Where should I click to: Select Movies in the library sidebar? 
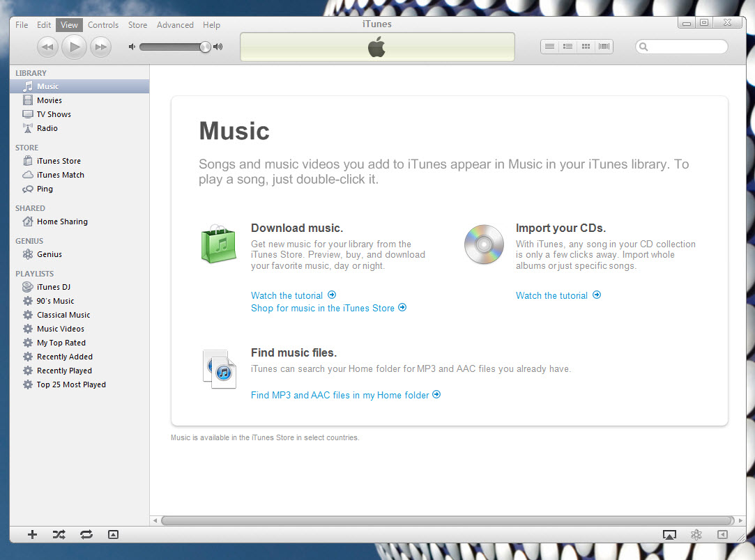pos(79,100)
